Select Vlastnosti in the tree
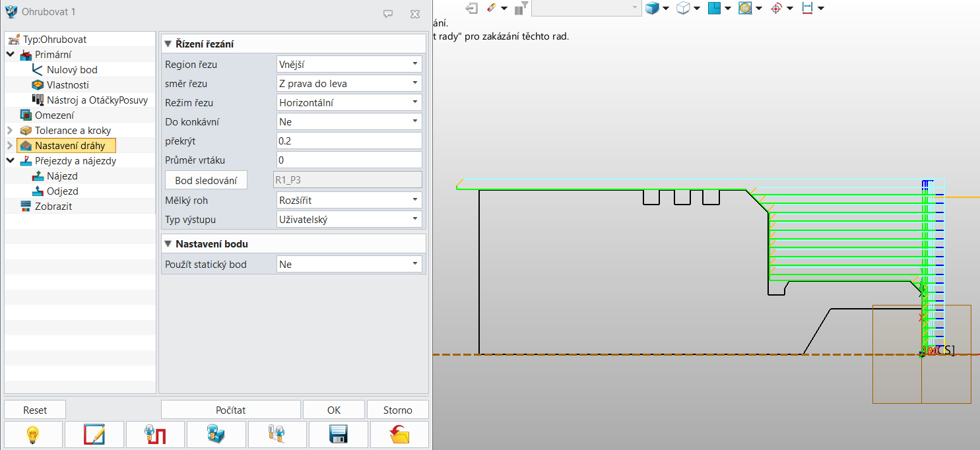This screenshot has width=980, height=450. pos(68,85)
